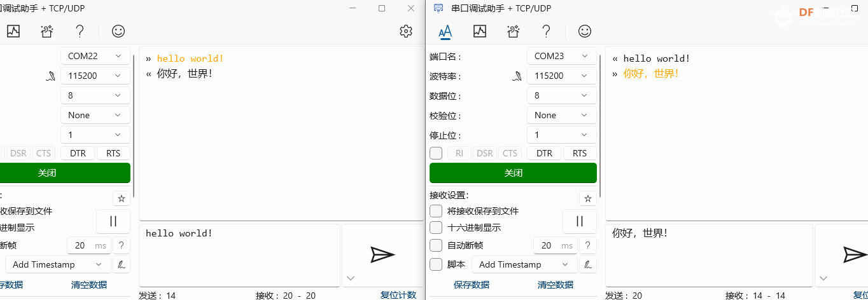Click star icon beside 接收设置 in right window
Viewport: 868px width, 300px height.
(x=588, y=198)
